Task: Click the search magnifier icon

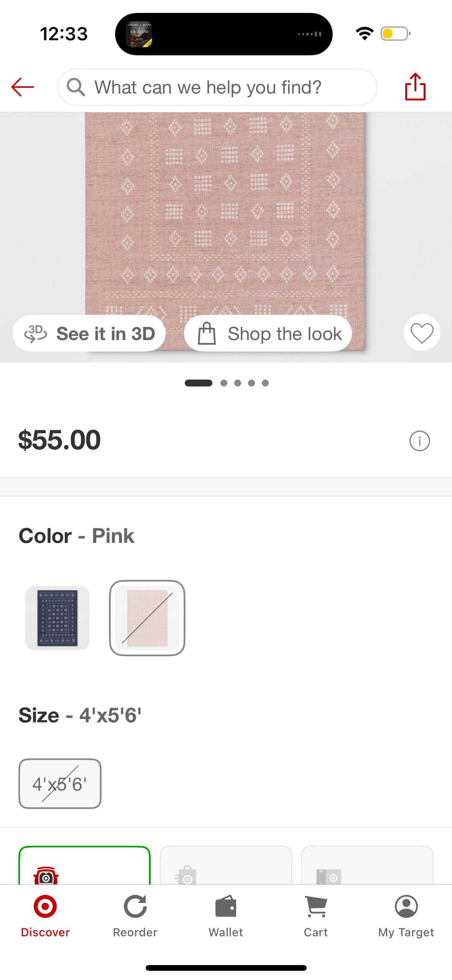Action: pyautogui.click(x=76, y=87)
